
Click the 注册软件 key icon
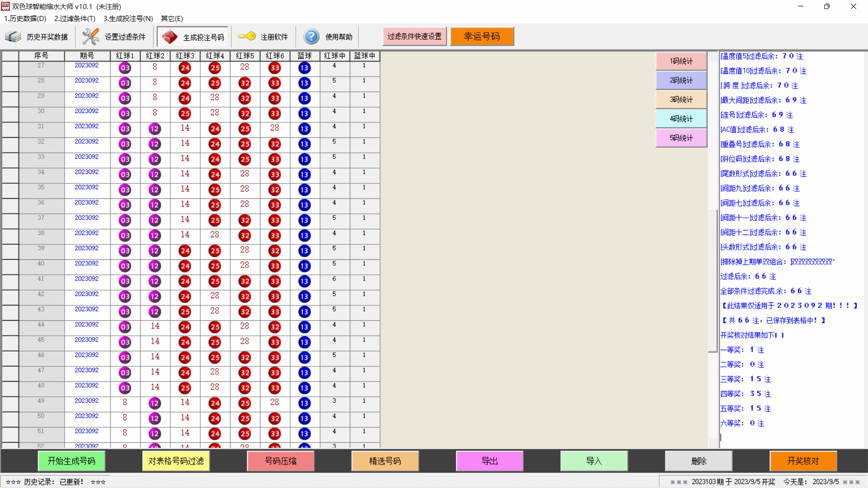(247, 36)
